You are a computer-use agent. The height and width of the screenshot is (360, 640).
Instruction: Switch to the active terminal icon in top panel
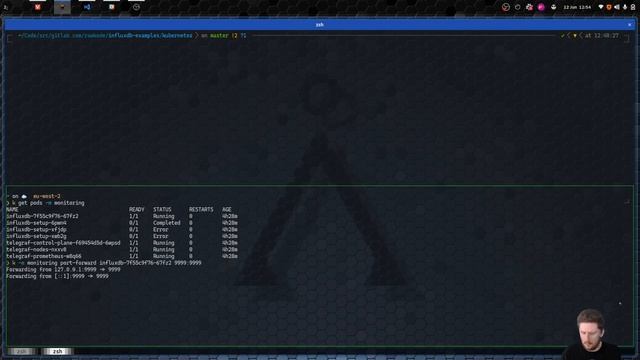pyautogui.click(x=62, y=7)
